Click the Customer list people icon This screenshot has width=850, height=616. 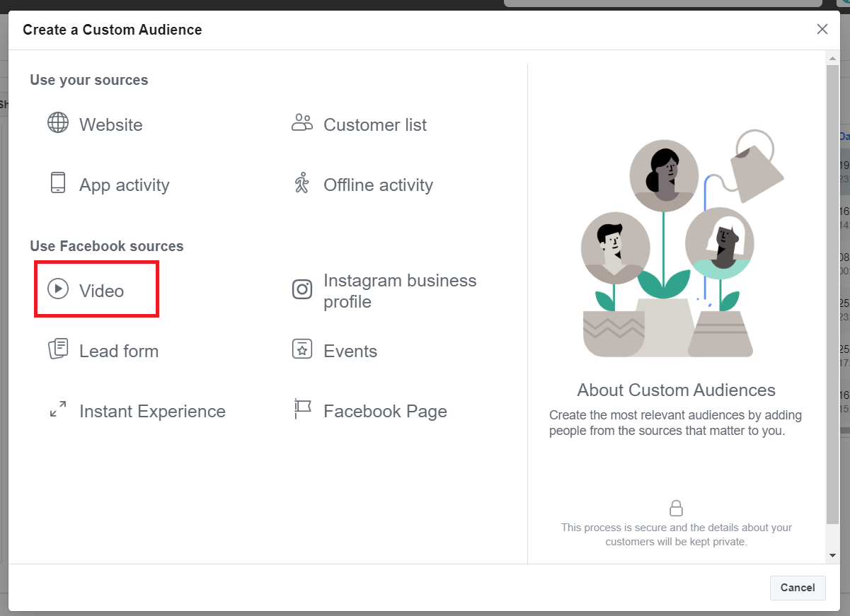[302, 122]
